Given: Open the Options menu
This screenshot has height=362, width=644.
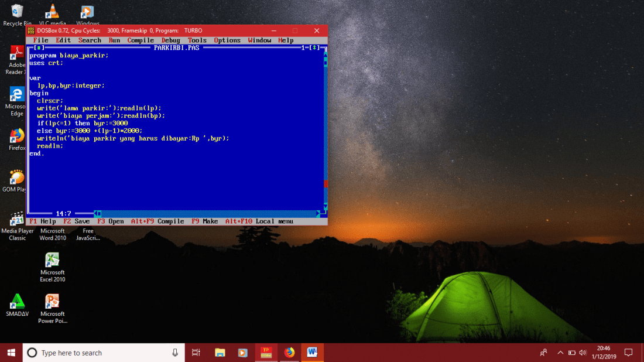Looking at the screenshot, I should click(227, 40).
